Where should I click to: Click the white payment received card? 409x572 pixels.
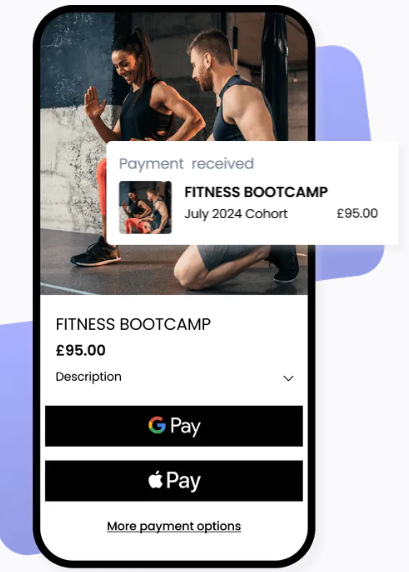click(252, 193)
